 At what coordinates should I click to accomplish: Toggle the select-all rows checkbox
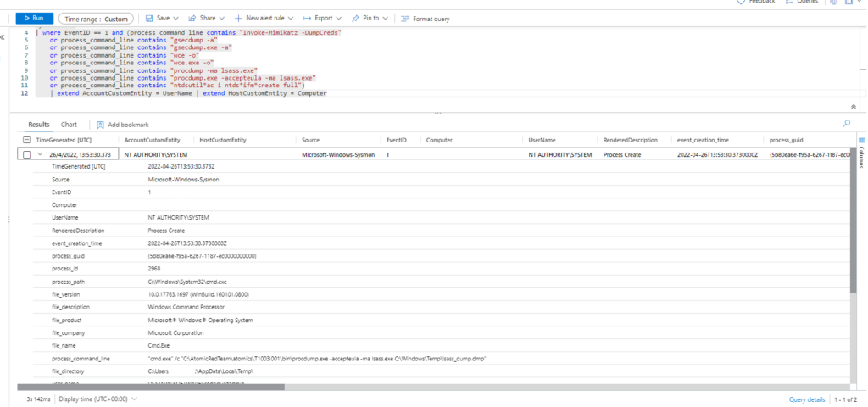tap(27, 139)
